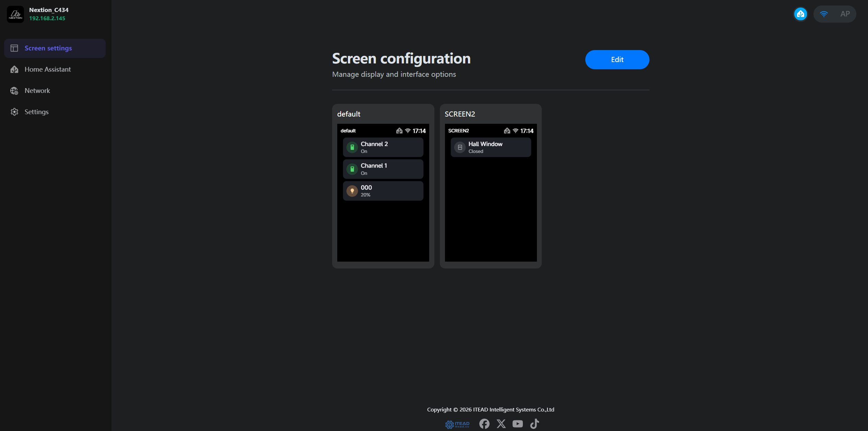Click the blue Edit button
The height and width of the screenshot is (431, 868).
click(x=617, y=60)
